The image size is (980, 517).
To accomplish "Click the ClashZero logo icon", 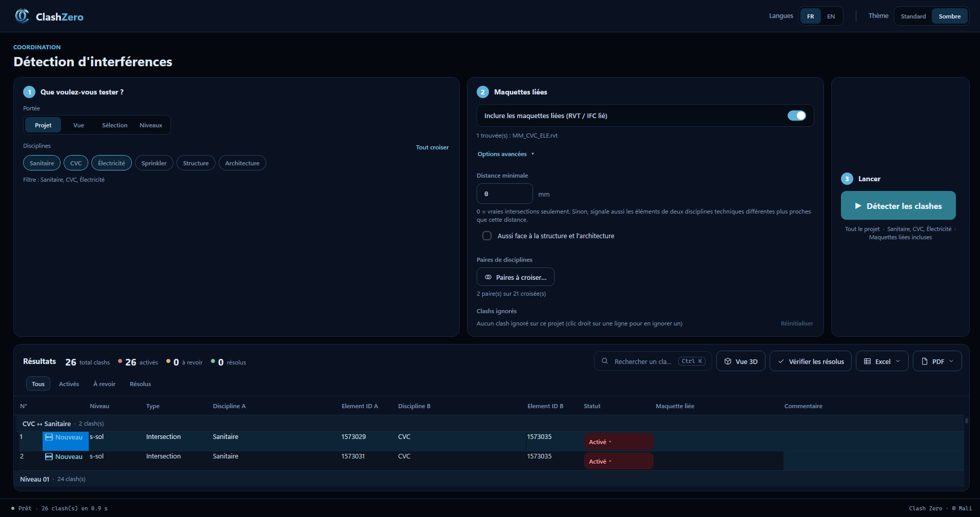I will point(22,16).
